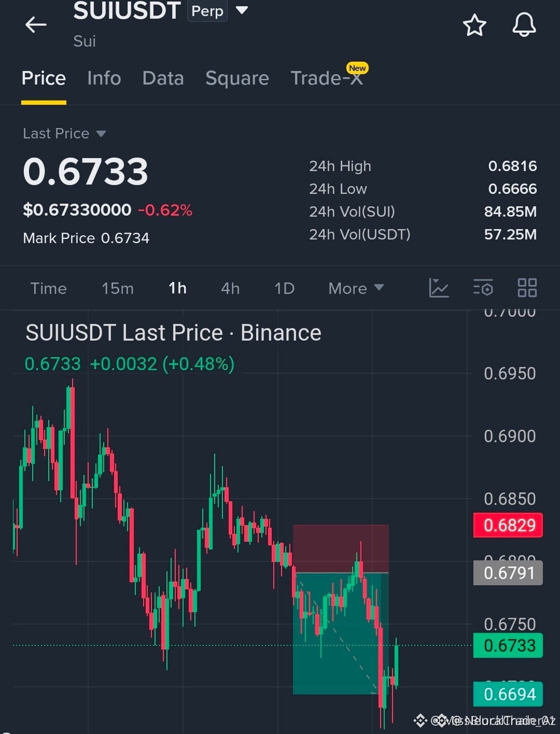Click the Mark Price 0.6734 text
The width and height of the screenshot is (560, 734).
(86, 238)
